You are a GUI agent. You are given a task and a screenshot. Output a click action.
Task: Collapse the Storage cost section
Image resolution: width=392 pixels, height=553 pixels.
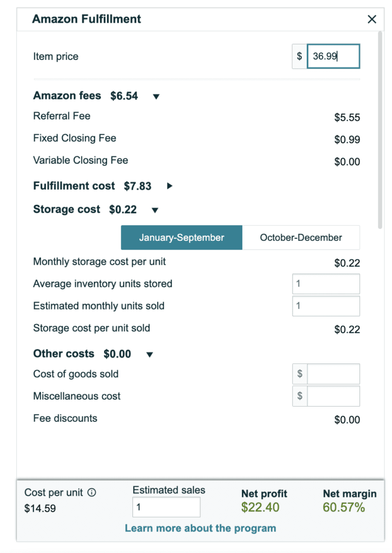click(155, 210)
